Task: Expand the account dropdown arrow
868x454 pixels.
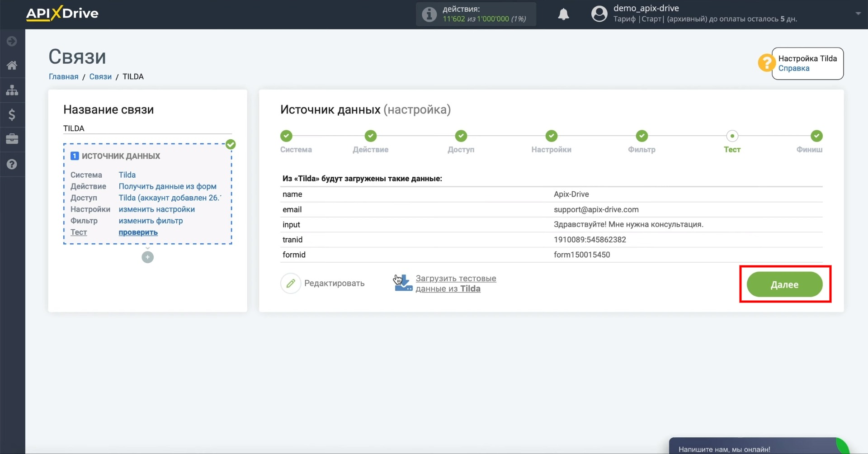Action: coord(858,14)
